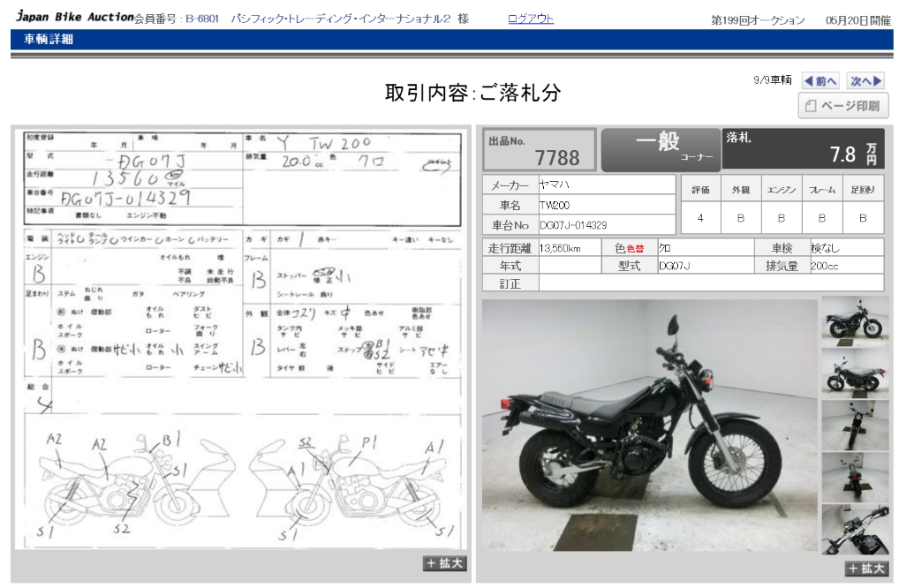Screen dimensions: 899x588
Task: Go to next vehicle with 次へ button
Action: [x=865, y=81]
